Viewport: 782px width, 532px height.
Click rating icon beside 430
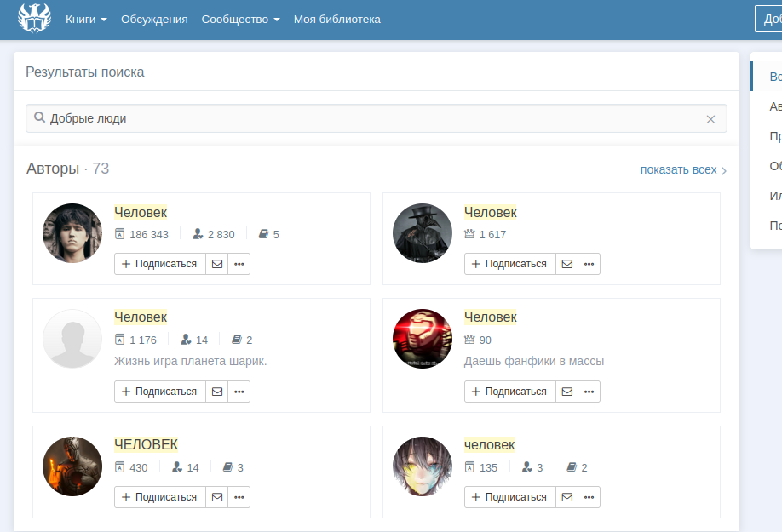pos(120,467)
